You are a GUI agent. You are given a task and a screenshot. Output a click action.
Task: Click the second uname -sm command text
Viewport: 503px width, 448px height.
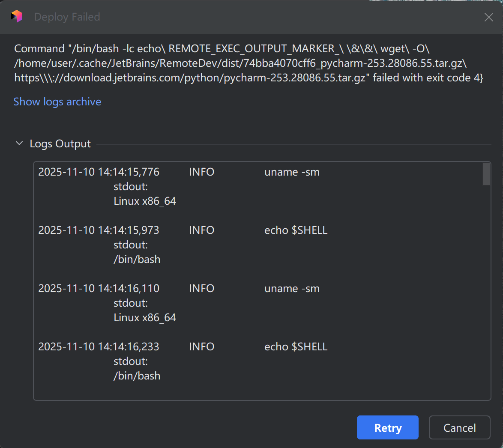coord(292,288)
